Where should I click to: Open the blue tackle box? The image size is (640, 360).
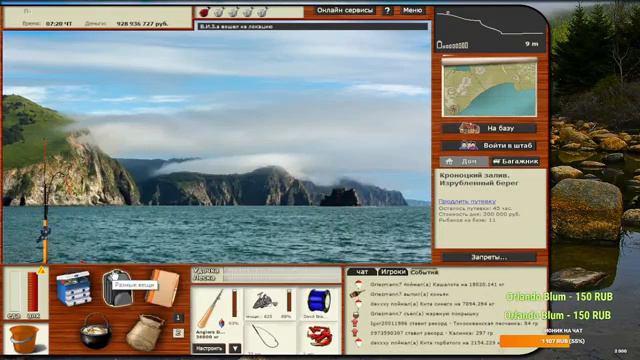[x=74, y=289]
